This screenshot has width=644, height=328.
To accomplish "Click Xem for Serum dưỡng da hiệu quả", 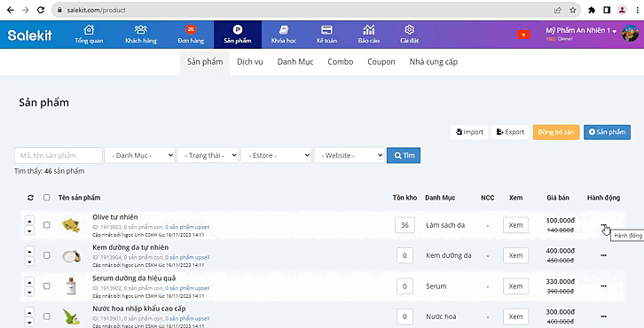I will (515, 286).
